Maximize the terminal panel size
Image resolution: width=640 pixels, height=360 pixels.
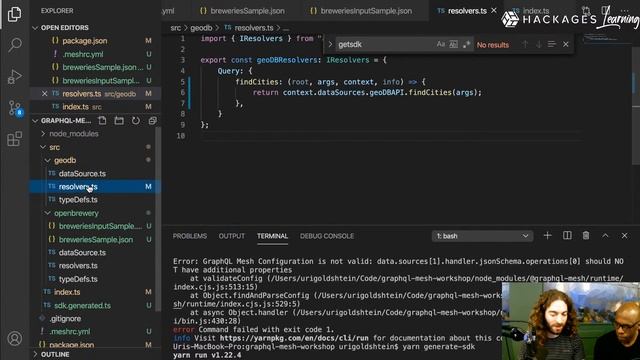pos(605,236)
